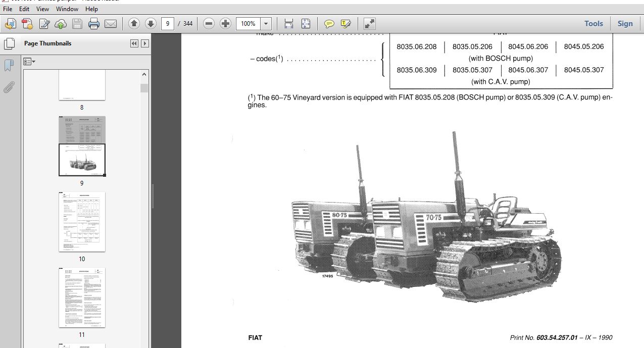This screenshot has height=348, width=644.
Task: Click engine code 8045.05.307 in table
Action: [x=584, y=70]
